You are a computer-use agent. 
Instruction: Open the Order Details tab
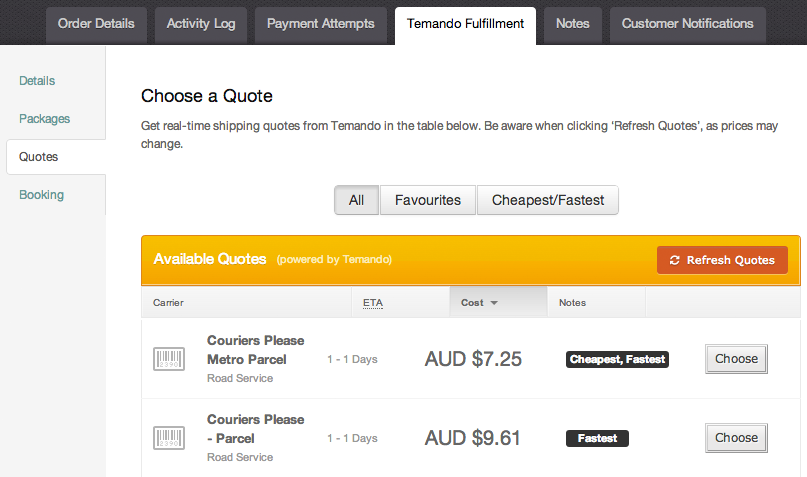pyautogui.click(x=96, y=24)
